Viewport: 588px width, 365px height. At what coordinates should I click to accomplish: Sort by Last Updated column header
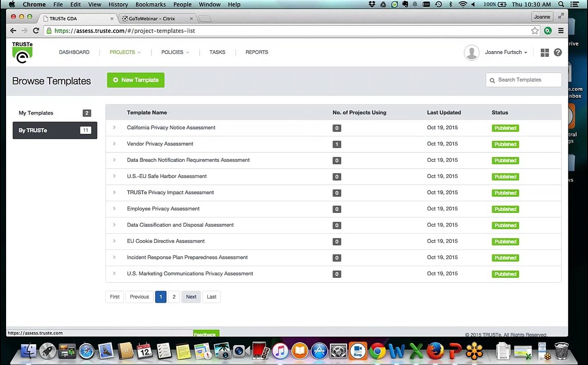tap(444, 113)
